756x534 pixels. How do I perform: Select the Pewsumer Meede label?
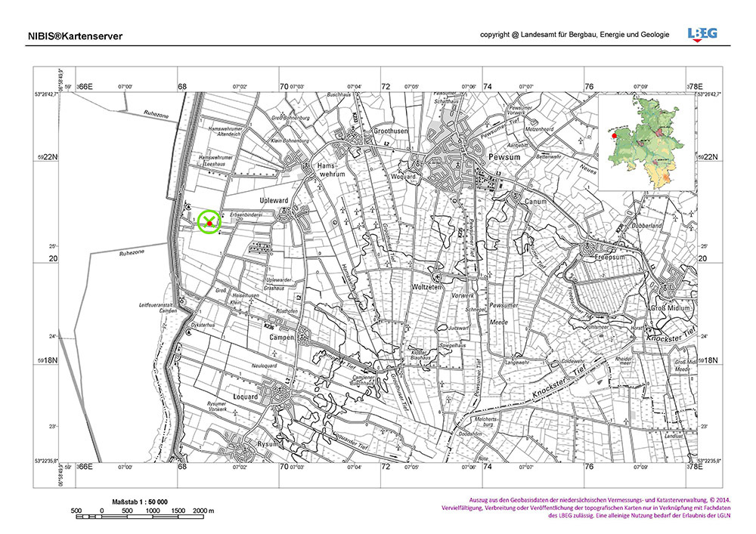[503, 313]
